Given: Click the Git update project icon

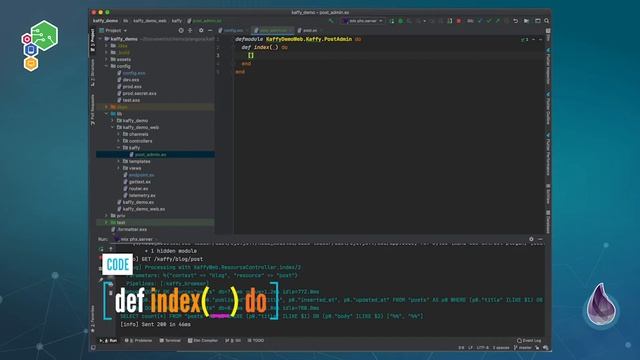Looking at the screenshot, I should point(480,21).
